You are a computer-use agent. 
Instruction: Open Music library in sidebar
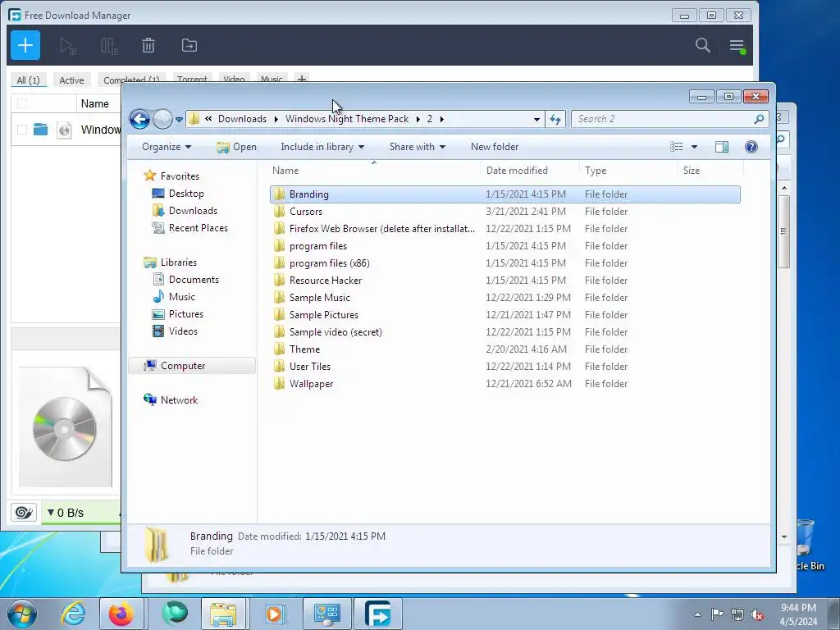point(181,296)
